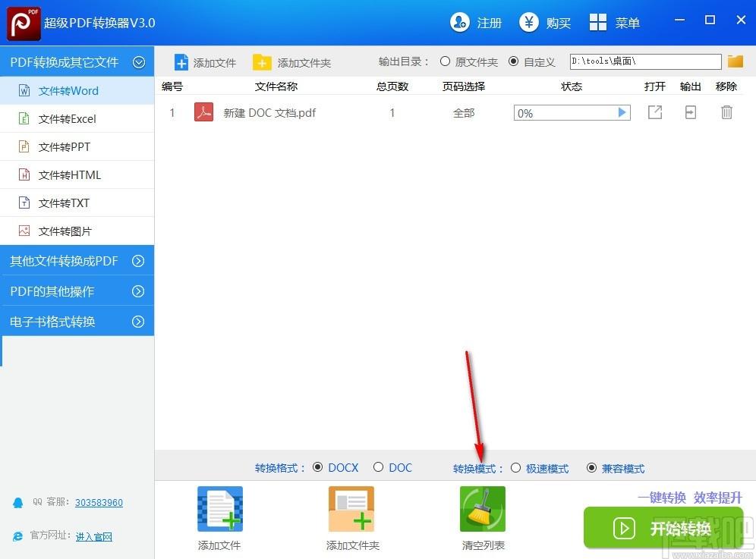
Task: Select 自定义 output radio button
Action: (x=513, y=61)
